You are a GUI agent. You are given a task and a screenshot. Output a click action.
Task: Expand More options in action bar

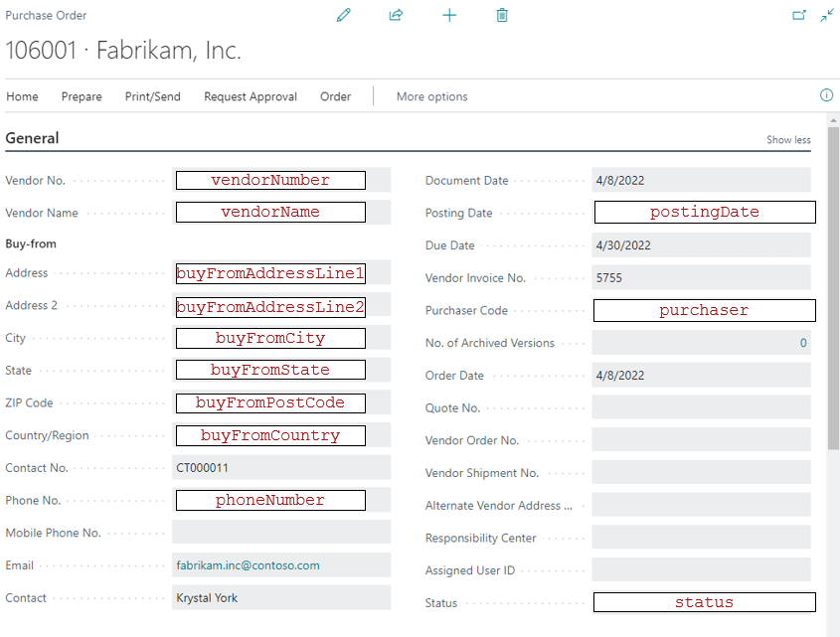431,96
